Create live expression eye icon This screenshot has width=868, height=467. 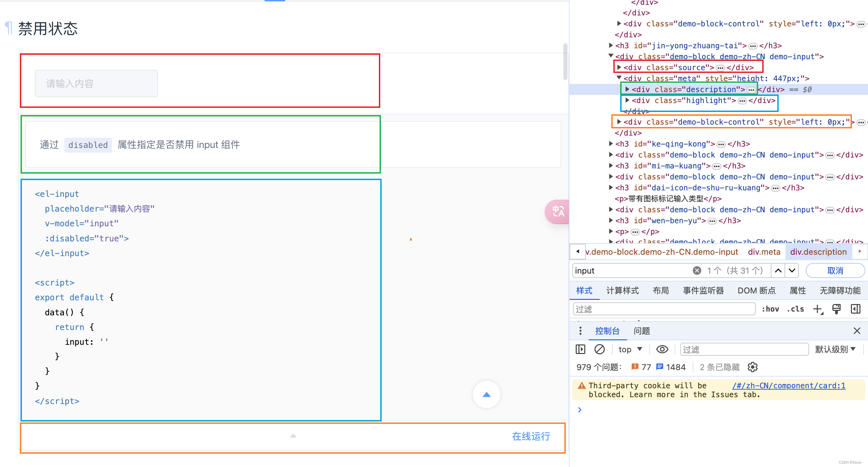pos(662,349)
